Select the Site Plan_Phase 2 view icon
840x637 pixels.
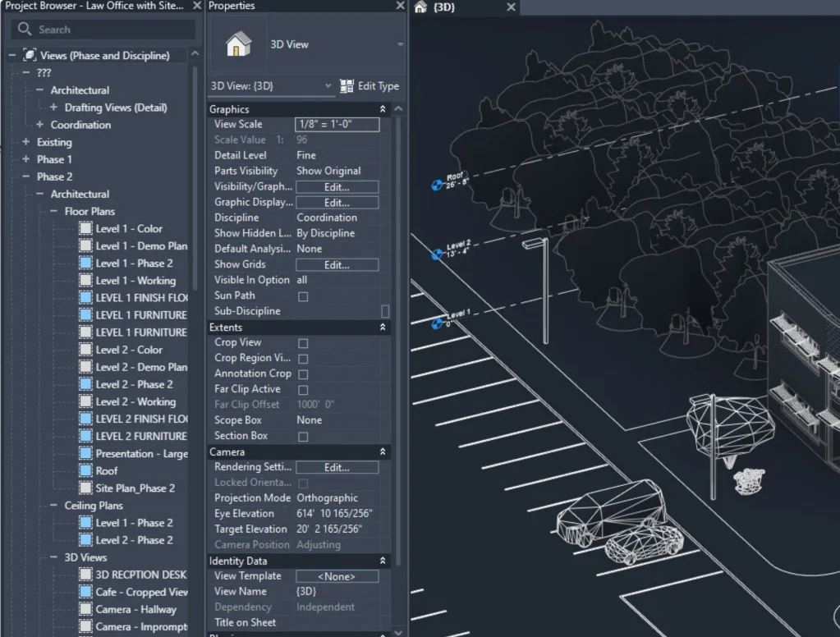pos(85,488)
